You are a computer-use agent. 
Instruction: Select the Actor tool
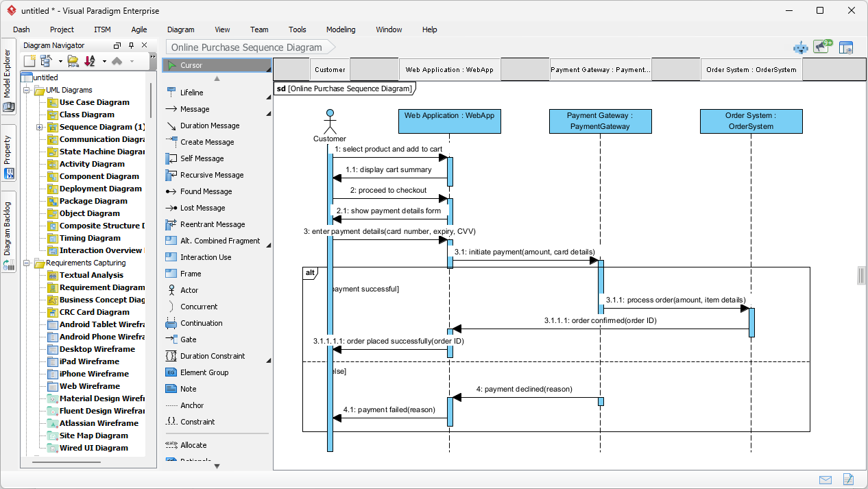coord(190,290)
